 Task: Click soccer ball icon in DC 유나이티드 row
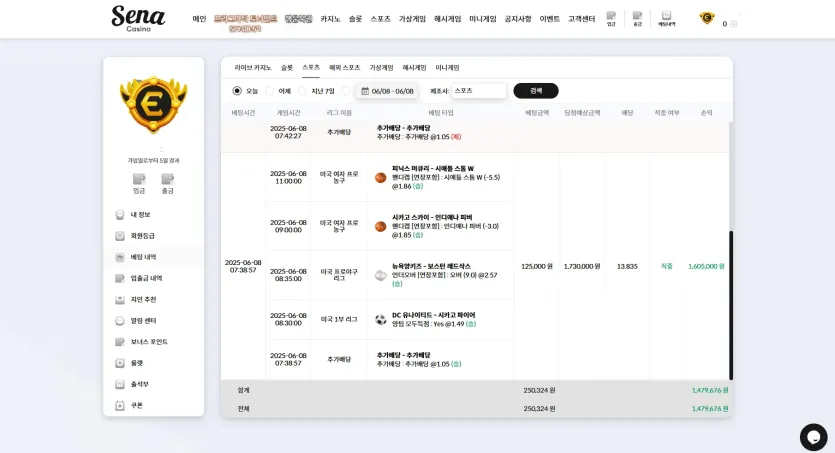(x=380, y=320)
